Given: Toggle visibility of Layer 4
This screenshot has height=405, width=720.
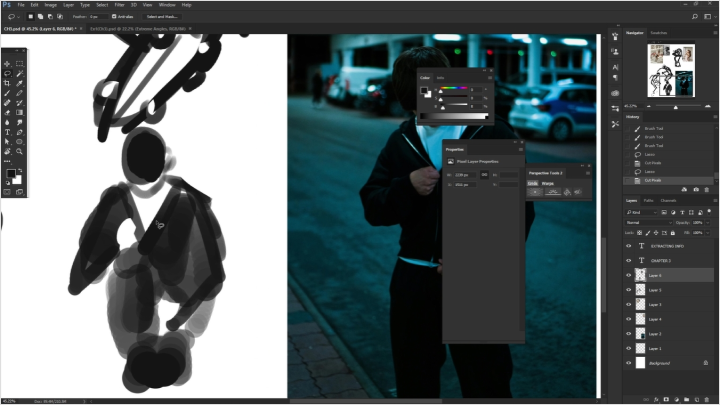Looking at the screenshot, I should [x=629, y=319].
